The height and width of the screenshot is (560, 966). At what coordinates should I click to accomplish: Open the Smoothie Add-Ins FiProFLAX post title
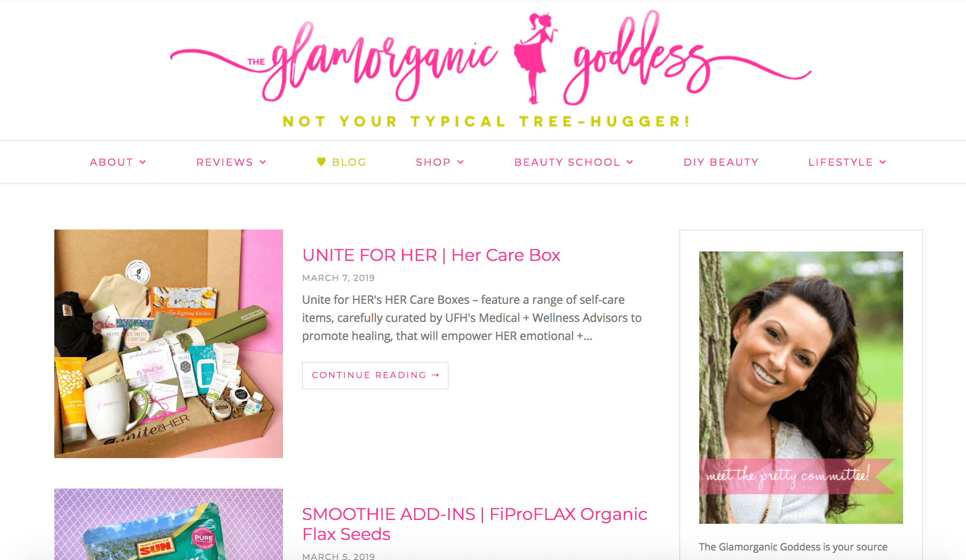click(474, 524)
